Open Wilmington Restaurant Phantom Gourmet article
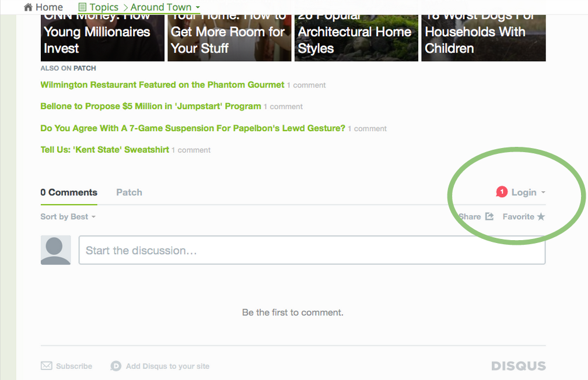 click(x=162, y=85)
